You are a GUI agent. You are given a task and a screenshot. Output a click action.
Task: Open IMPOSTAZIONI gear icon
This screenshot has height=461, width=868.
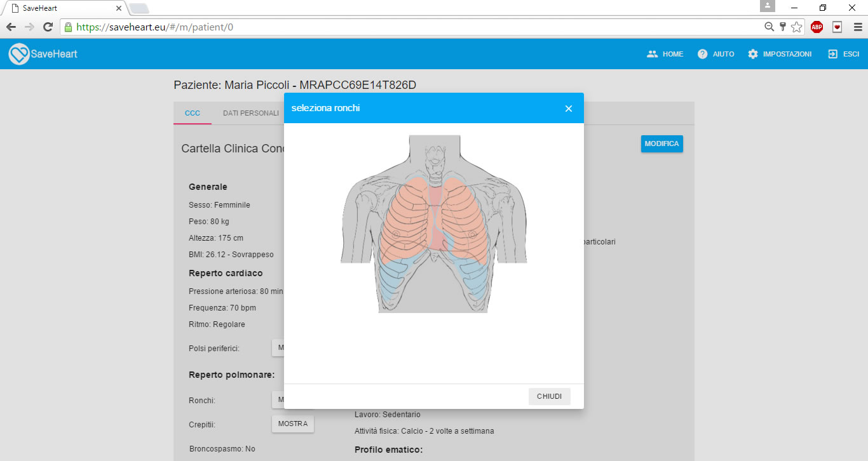pos(753,54)
